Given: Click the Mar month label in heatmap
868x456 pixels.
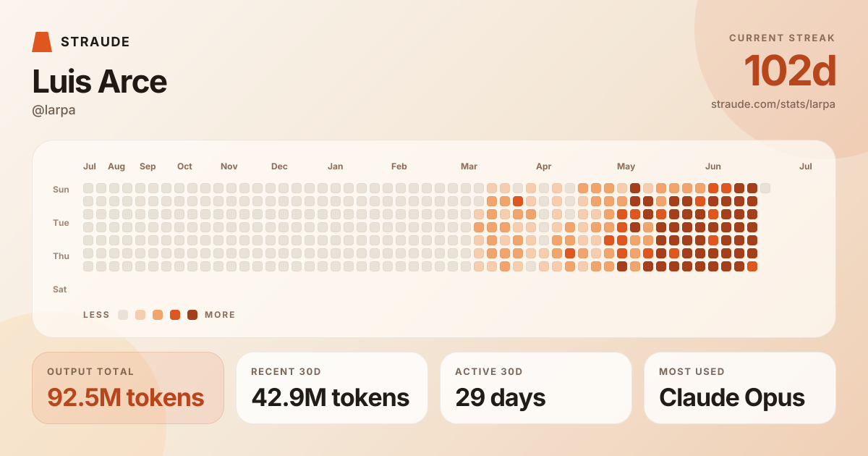Looking at the screenshot, I should point(469,166).
